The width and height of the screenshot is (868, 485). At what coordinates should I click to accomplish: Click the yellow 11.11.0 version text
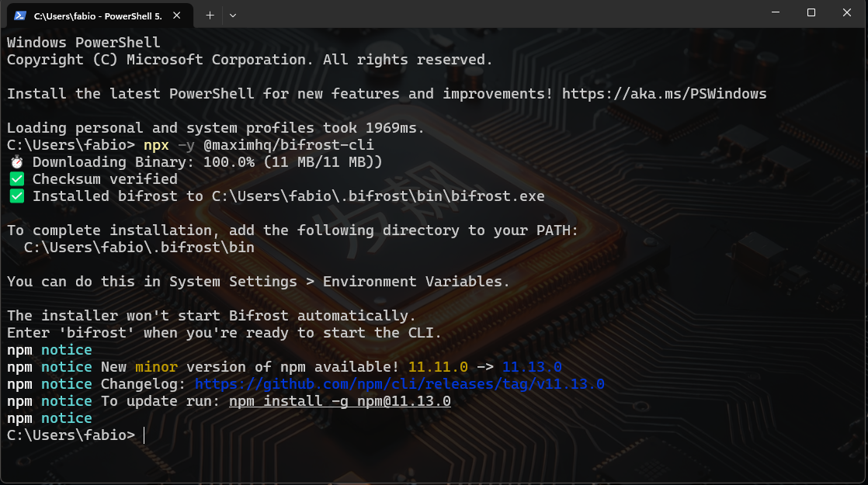pos(438,366)
